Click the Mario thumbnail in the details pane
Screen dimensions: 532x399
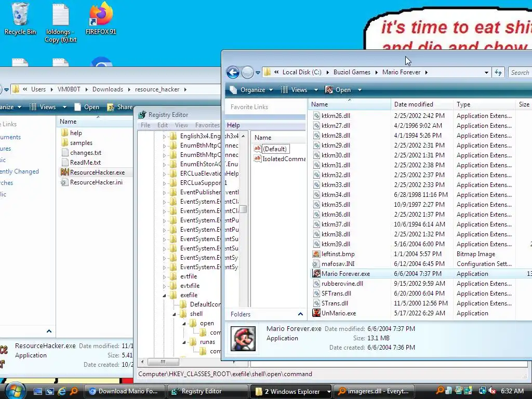243,339
